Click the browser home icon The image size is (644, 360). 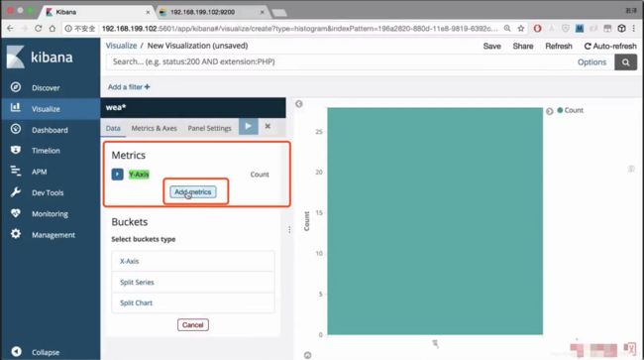(x=53, y=29)
